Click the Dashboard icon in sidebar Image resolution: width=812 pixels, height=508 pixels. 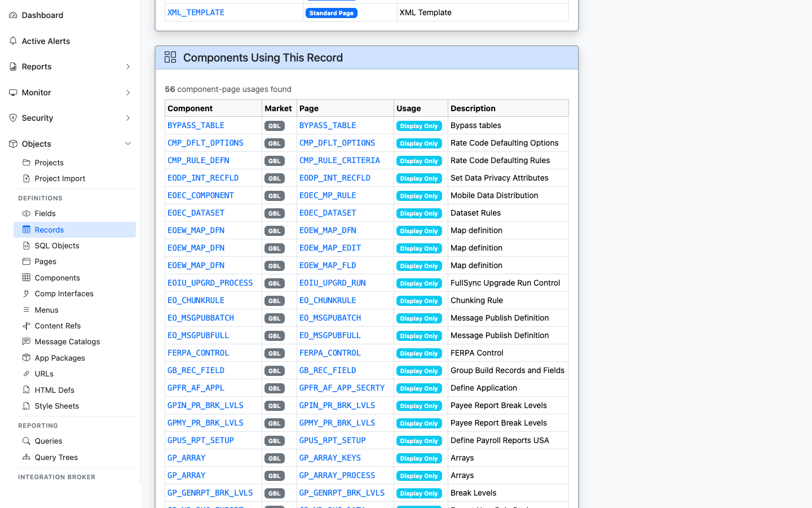(13, 15)
